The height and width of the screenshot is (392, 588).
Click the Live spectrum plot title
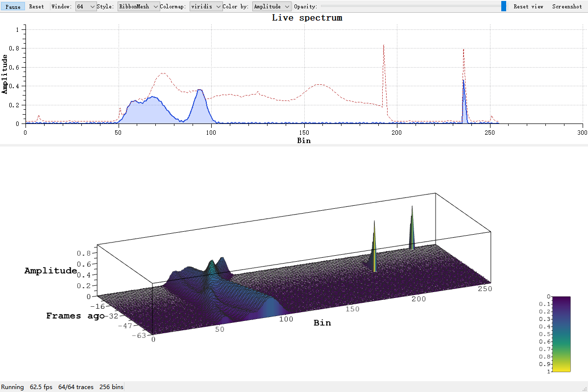(x=307, y=18)
